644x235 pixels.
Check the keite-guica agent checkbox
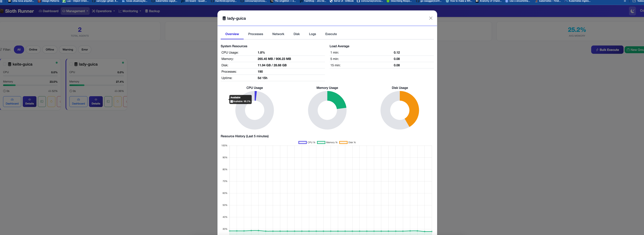click(5, 64)
